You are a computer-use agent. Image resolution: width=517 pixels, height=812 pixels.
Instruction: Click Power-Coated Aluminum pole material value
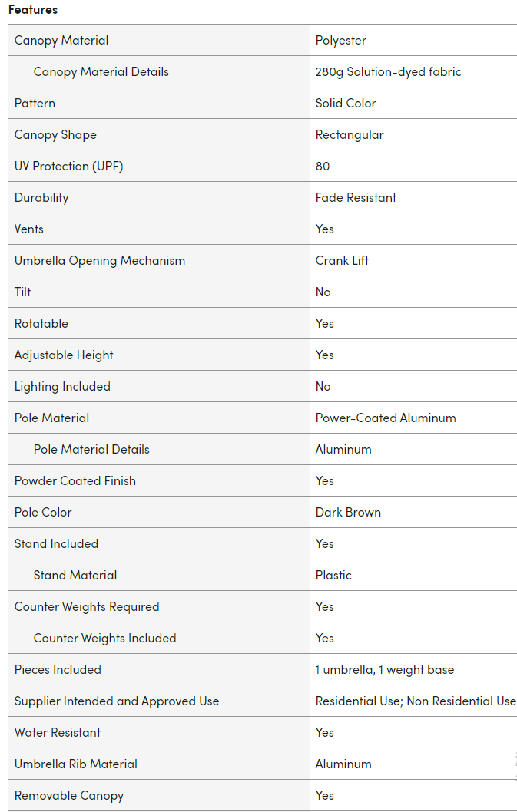tap(386, 418)
